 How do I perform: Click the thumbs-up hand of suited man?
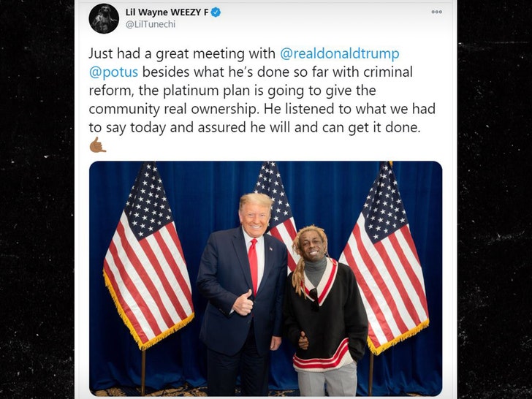coord(243,303)
